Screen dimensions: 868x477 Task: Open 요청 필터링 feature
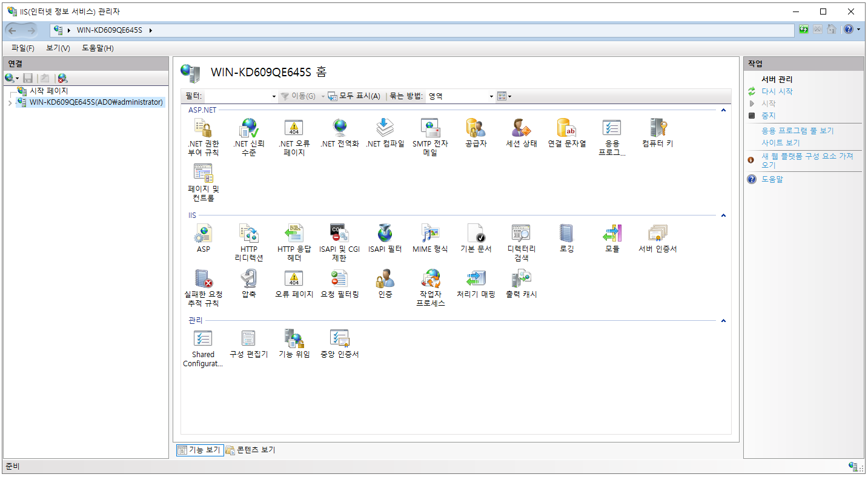(x=340, y=284)
